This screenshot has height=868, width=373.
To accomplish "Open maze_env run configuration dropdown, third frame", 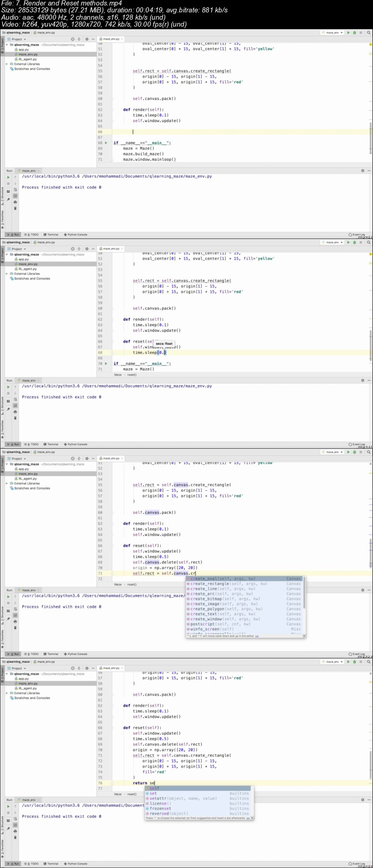I will pyautogui.click(x=332, y=452).
